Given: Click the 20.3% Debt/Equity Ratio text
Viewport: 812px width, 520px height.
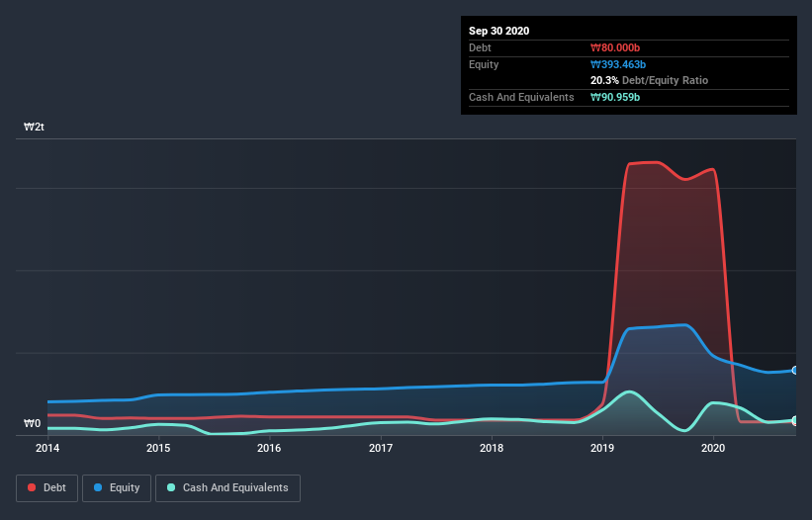Looking at the screenshot, I should click(x=649, y=80).
